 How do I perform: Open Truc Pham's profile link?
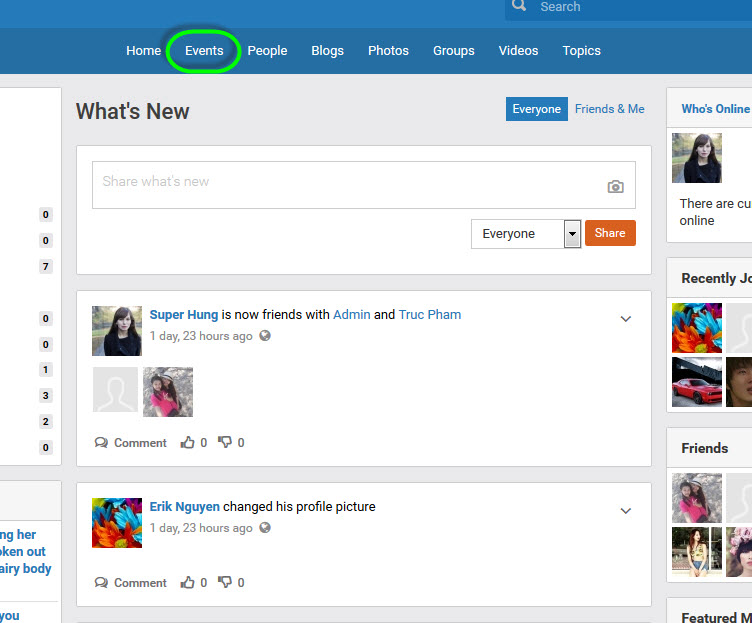[x=430, y=315]
